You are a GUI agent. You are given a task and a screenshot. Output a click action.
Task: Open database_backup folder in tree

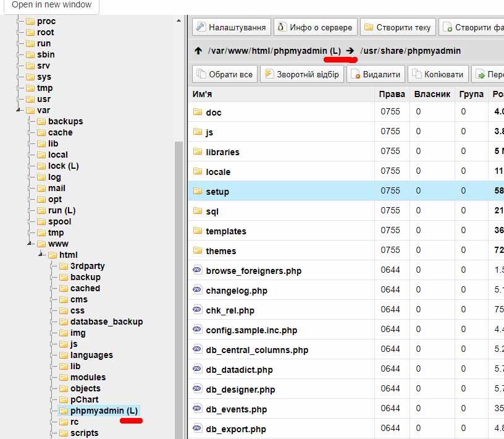coord(106,322)
